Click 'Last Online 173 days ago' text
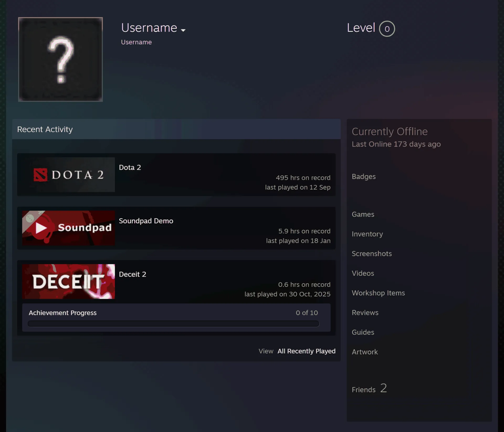This screenshot has height=432, width=504. click(x=396, y=144)
